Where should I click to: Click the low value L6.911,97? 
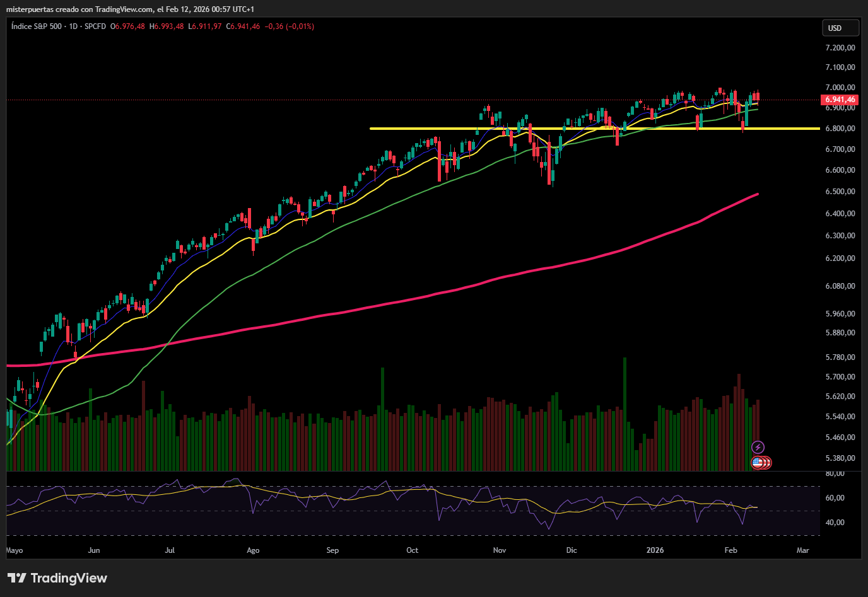pos(205,26)
